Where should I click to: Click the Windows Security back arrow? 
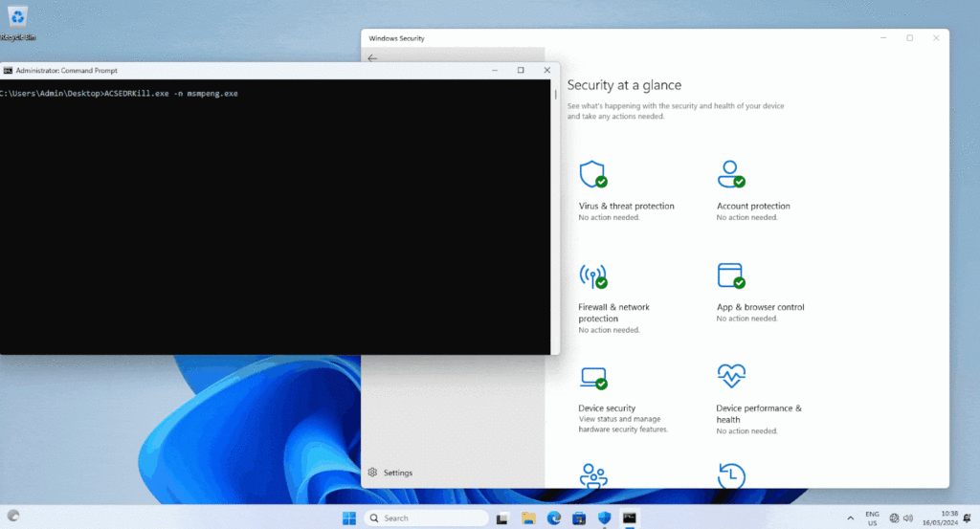click(372, 58)
